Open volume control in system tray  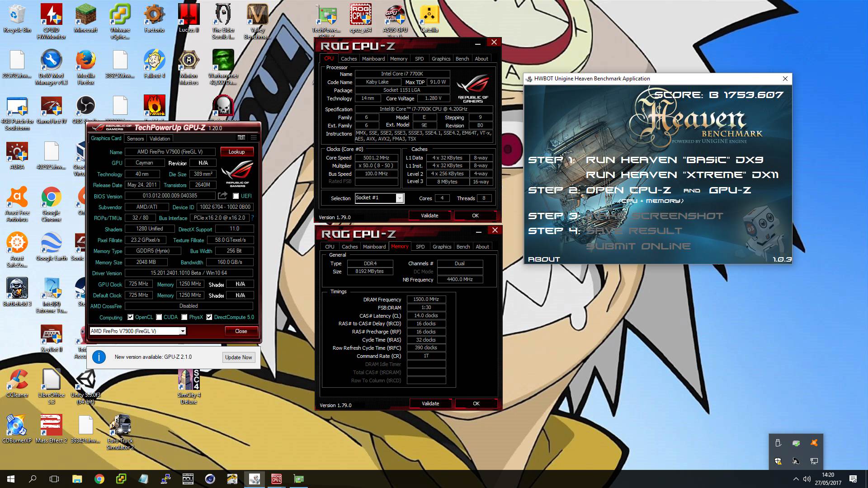[807, 479]
